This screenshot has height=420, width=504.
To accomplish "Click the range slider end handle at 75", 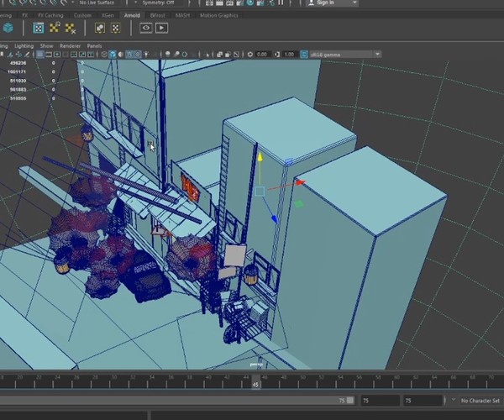I will point(350,401).
